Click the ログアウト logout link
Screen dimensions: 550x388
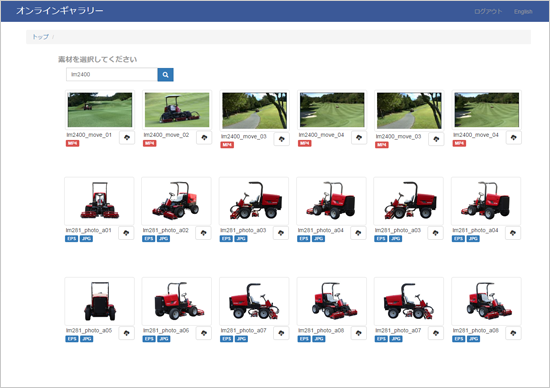(x=488, y=12)
